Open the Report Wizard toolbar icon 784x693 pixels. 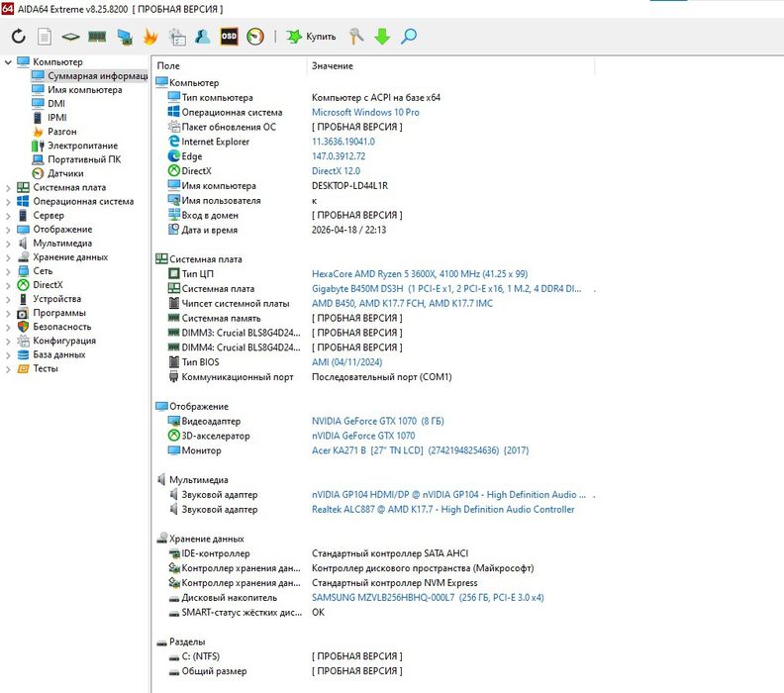177,37
